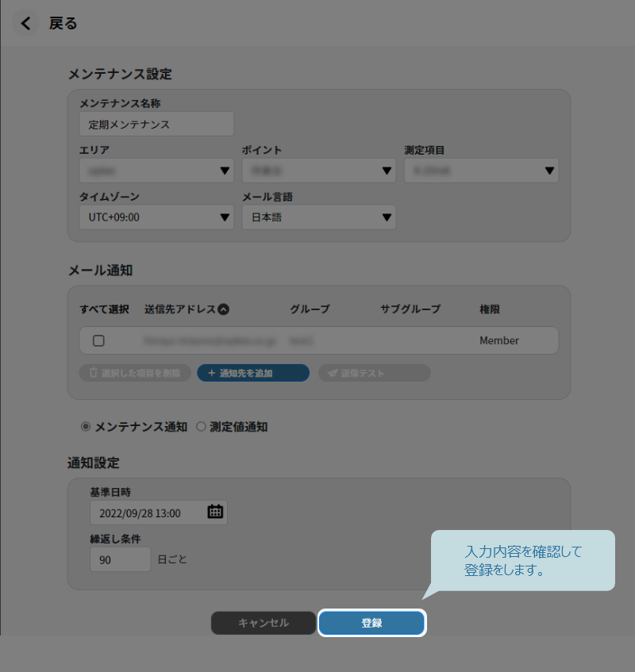Select the 測定値通知 radio button
635x672 pixels.
[201, 426]
